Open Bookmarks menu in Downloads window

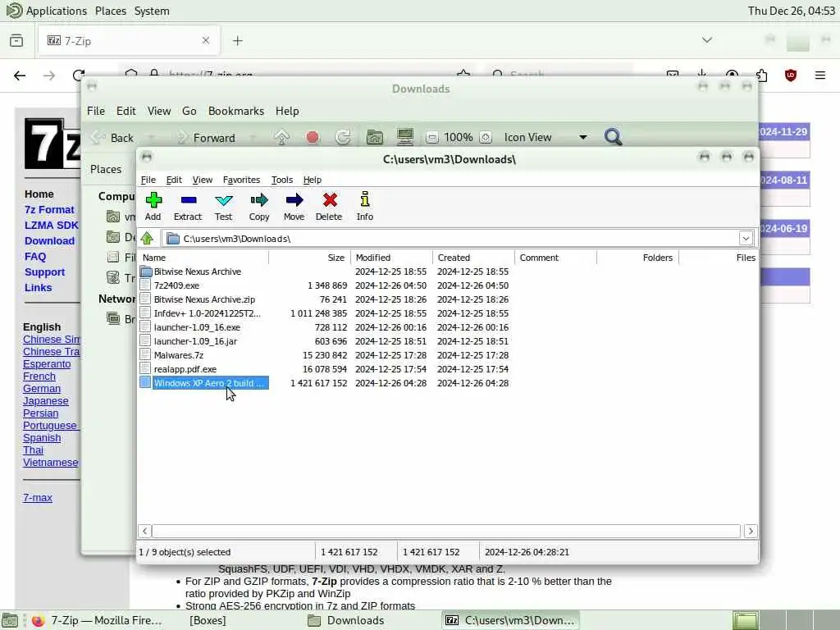pos(236,111)
